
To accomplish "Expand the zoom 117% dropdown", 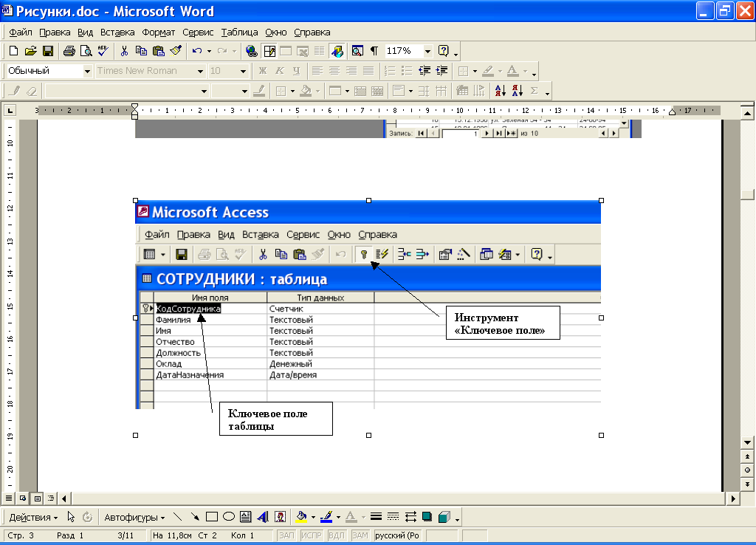I will tap(427, 51).
